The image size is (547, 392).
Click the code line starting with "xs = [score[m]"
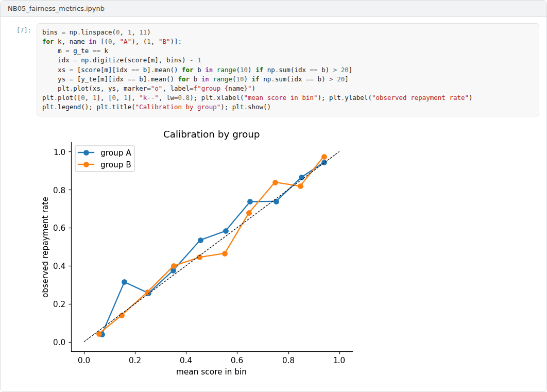coord(205,70)
